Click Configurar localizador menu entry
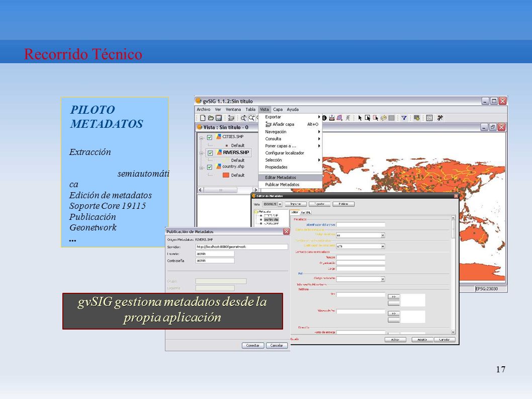The height and width of the screenshot is (399, 532). tap(290, 153)
